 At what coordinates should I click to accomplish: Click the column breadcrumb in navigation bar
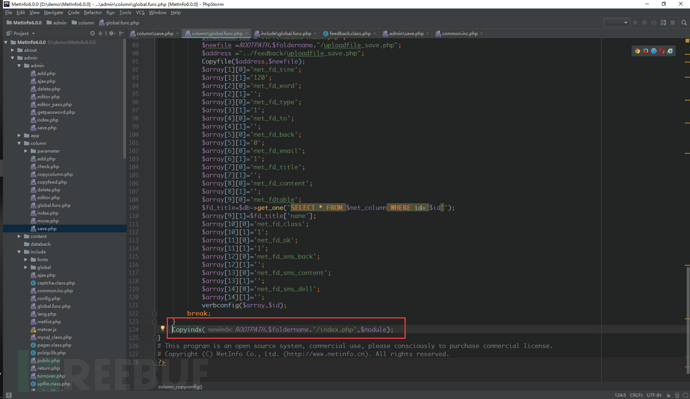coord(83,23)
